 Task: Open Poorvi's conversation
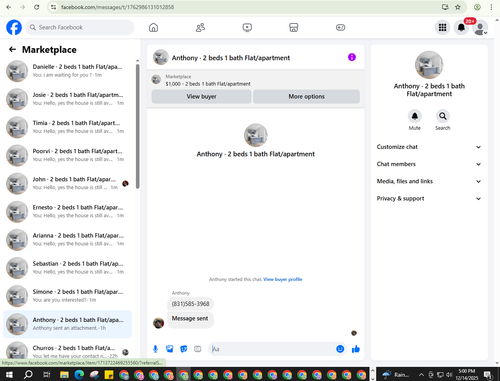click(67, 155)
